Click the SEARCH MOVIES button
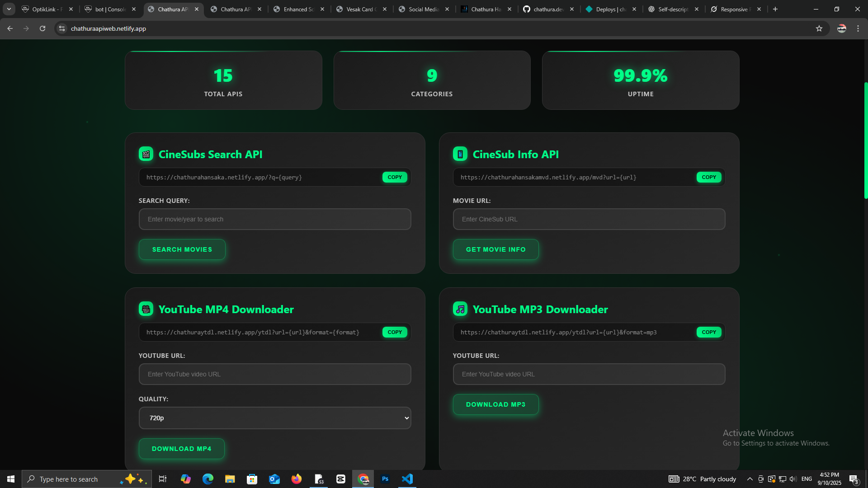 [x=182, y=249]
